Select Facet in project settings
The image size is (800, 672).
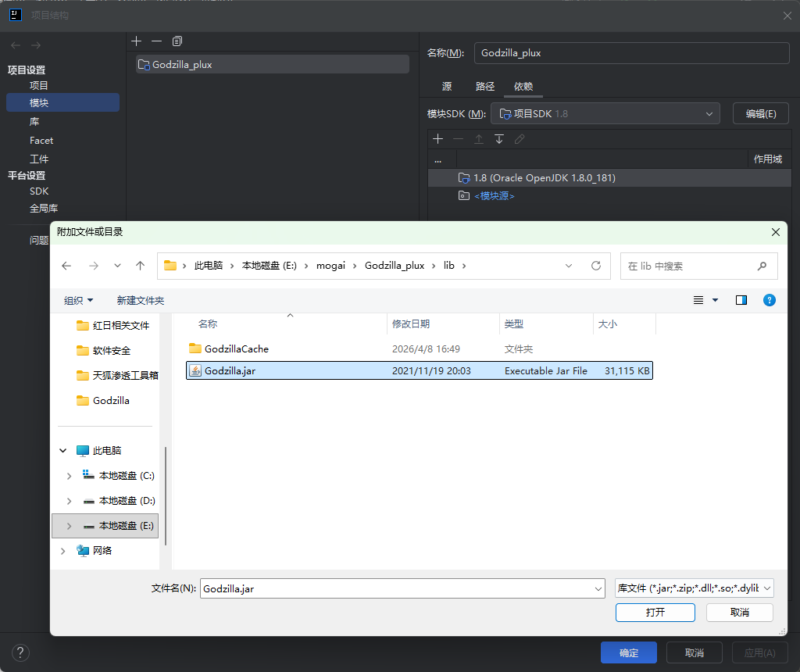(41, 141)
